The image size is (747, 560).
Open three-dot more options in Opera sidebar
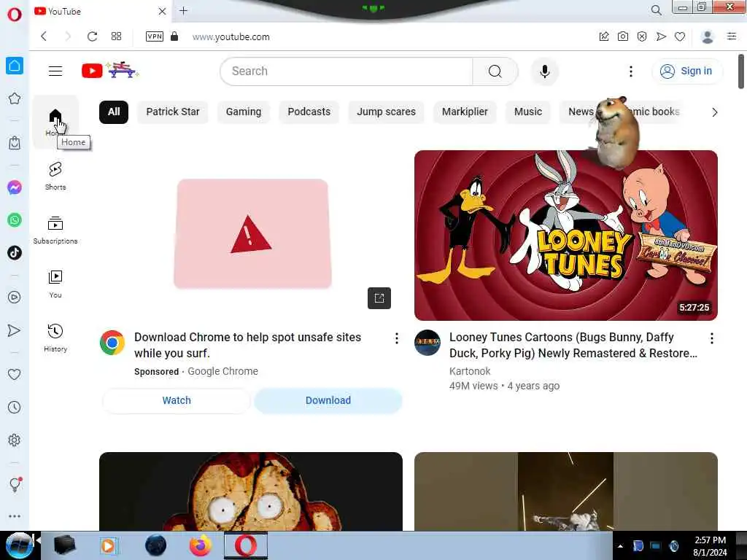tap(15, 516)
